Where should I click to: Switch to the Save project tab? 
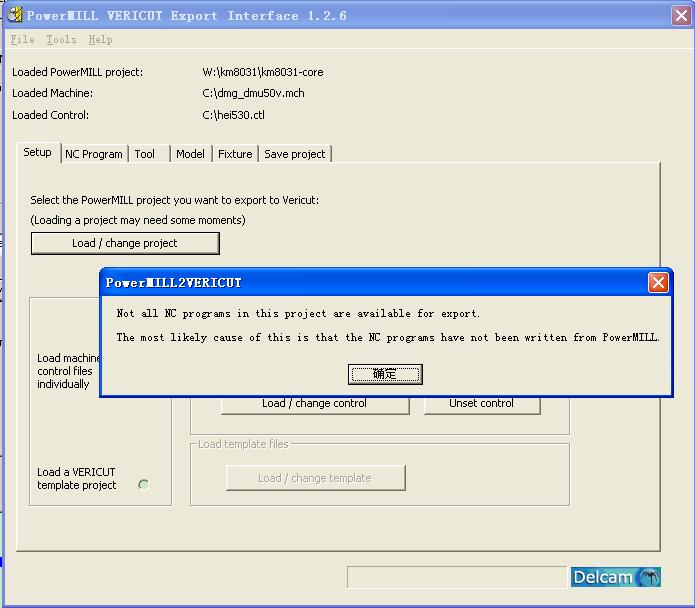tap(294, 154)
